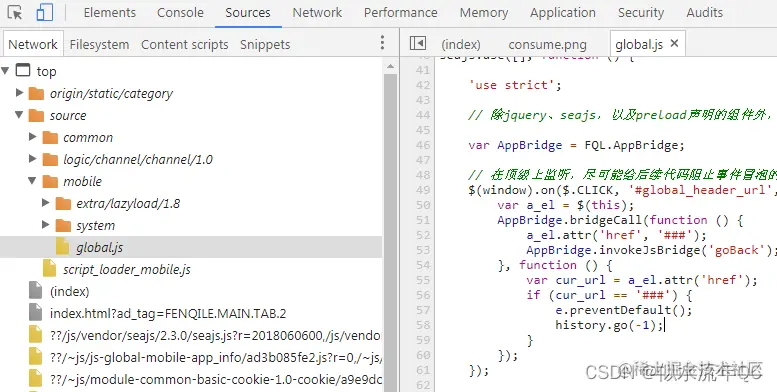
Task: Expand the common folder arrow
Action: coord(33,137)
